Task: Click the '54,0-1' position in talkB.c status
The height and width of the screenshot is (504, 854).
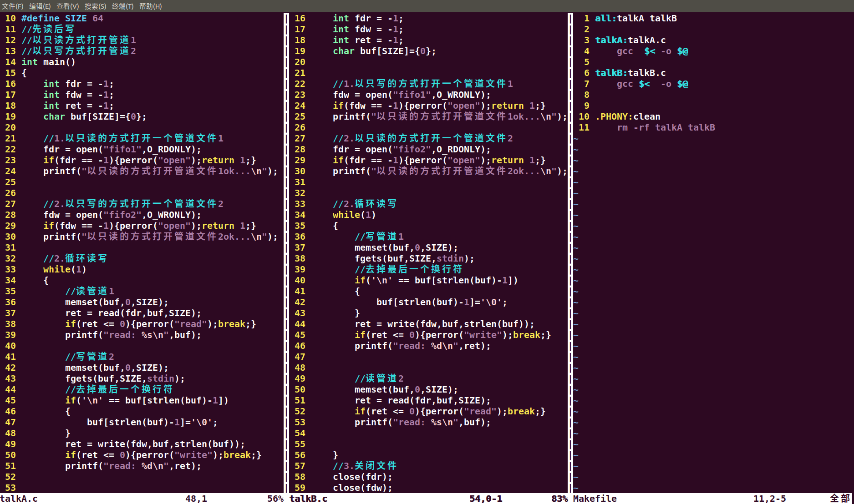Action: pos(486,499)
